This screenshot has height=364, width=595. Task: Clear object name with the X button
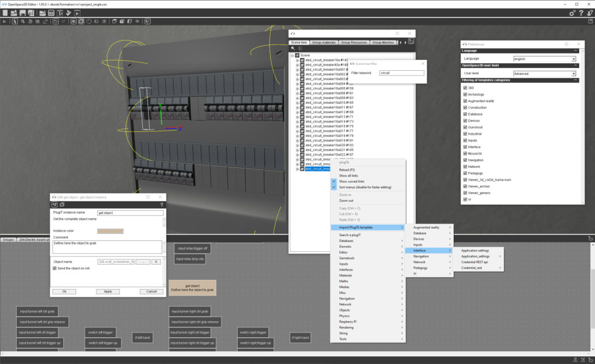[156, 262]
